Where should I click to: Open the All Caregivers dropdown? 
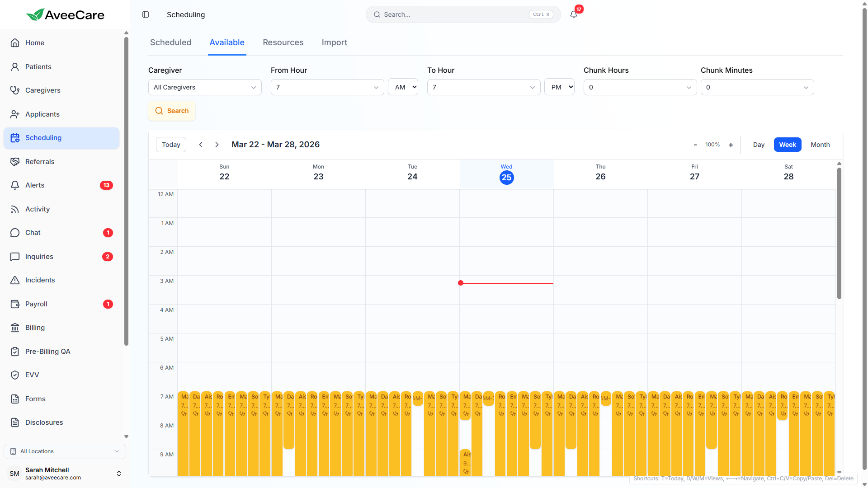click(205, 87)
